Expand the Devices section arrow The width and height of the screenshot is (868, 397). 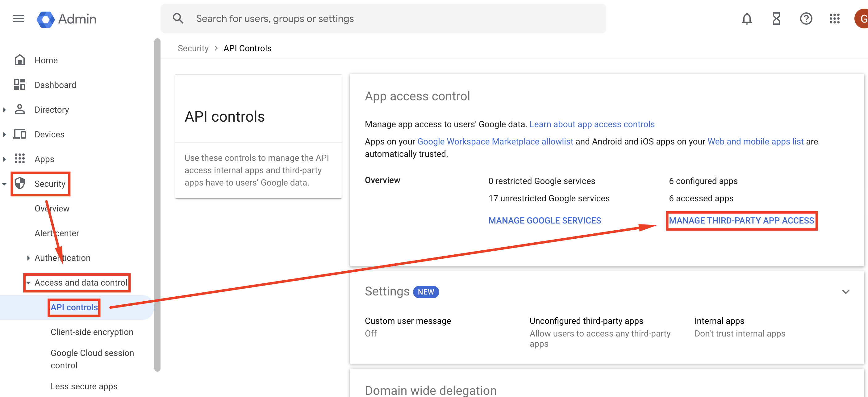coord(4,135)
